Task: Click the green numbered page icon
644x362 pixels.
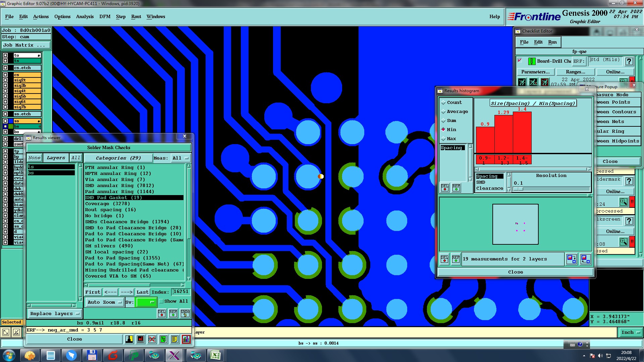Action: [163, 339]
